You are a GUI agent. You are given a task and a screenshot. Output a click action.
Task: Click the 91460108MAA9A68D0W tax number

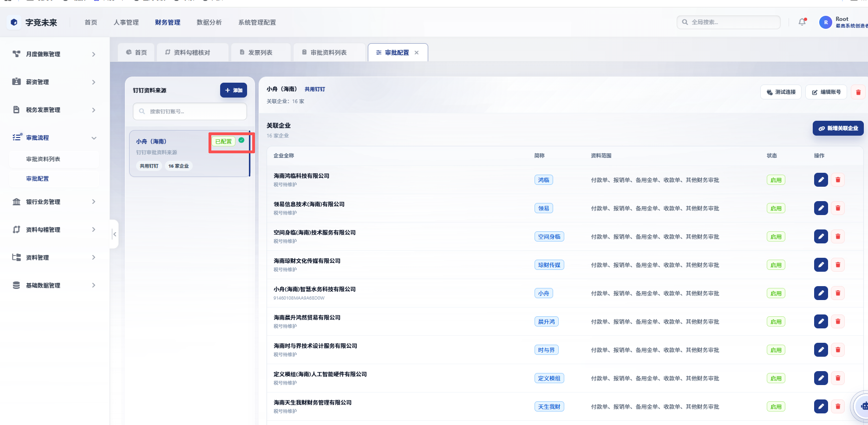pos(299,298)
